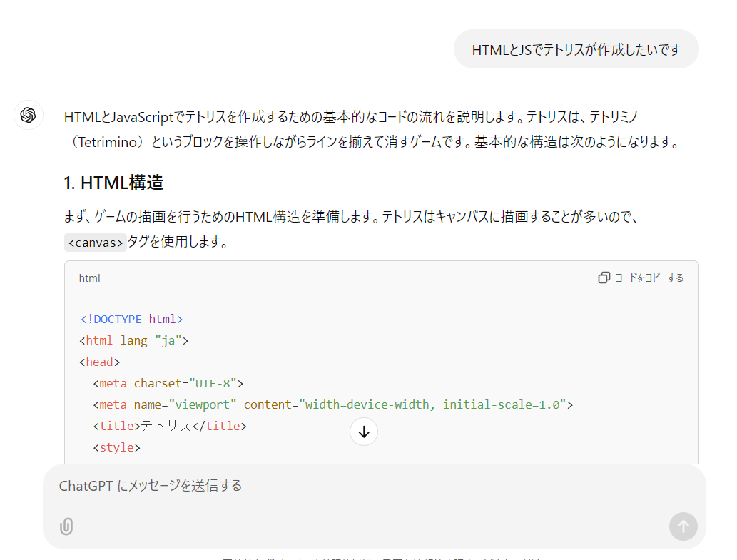Click the <style> code line
This screenshot has height=560, width=737.
[x=116, y=447]
